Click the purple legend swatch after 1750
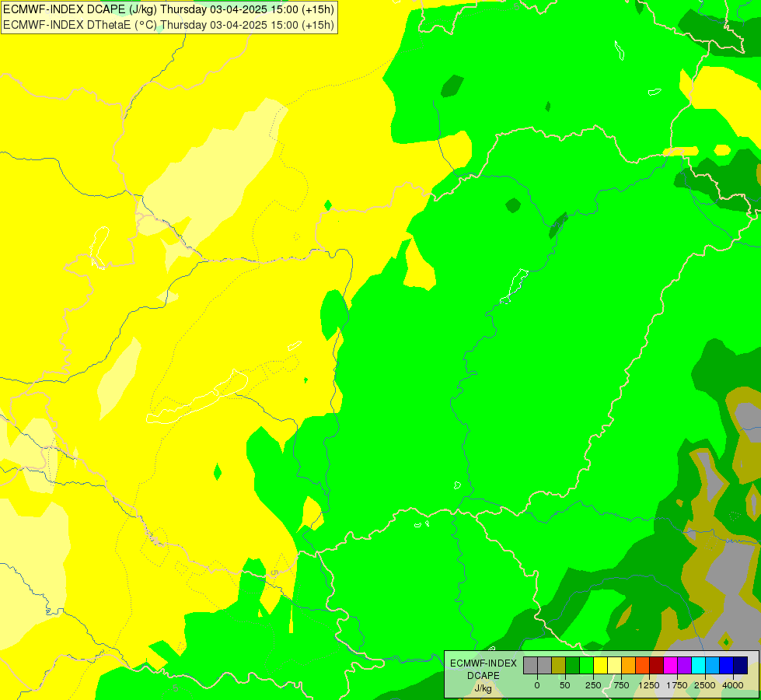This screenshot has height=700, width=761. (x=684, y=665)
